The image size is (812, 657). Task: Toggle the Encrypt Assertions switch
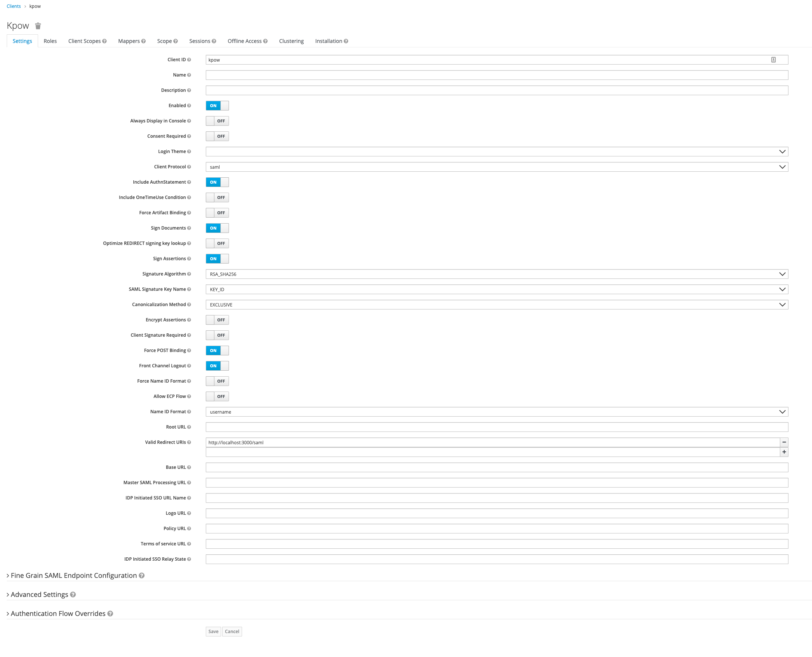point(217,320)
